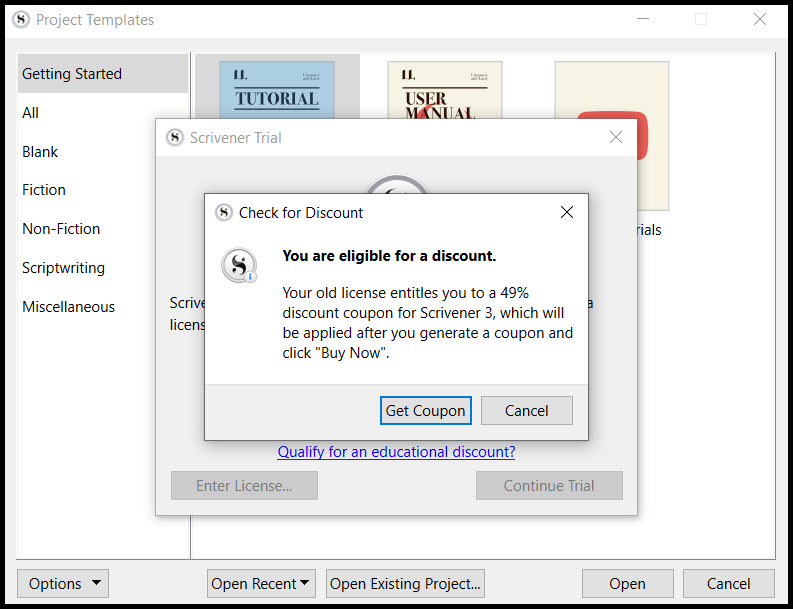The height and width of the screenshot is (609, 793).
Task: Click the Continue Trial button
Action: (x=549, y=486)
